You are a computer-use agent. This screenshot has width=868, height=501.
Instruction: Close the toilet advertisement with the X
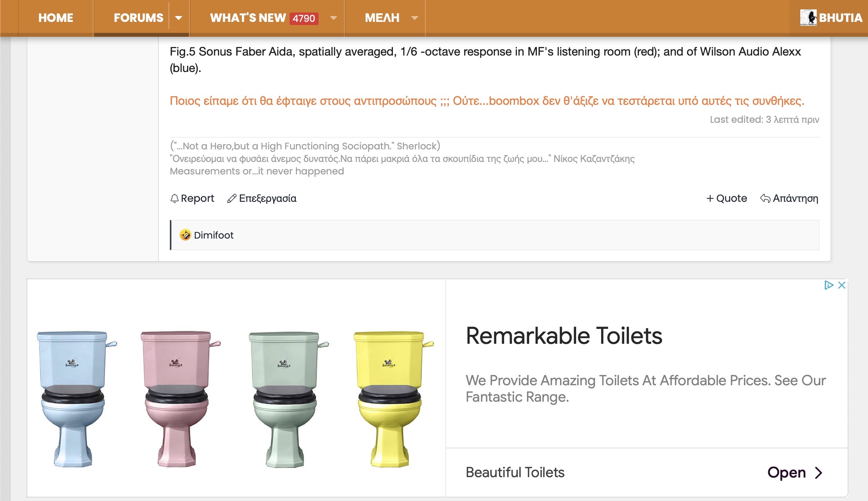842,285
